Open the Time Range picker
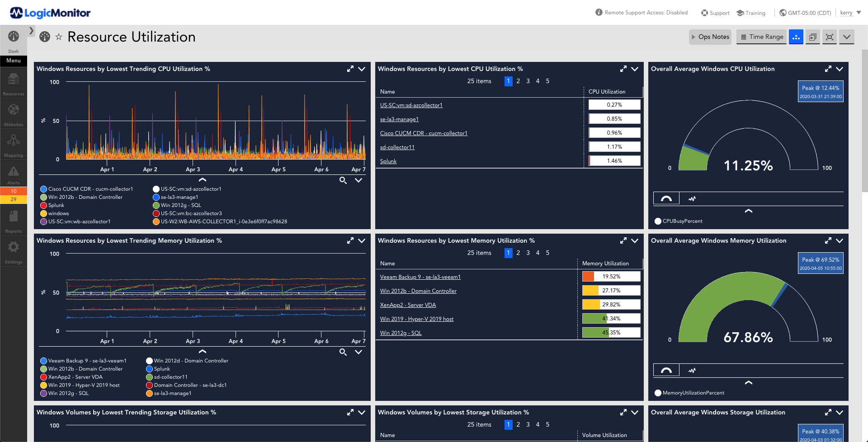This screenshot has height=442, width=868. tap(761, 37)
